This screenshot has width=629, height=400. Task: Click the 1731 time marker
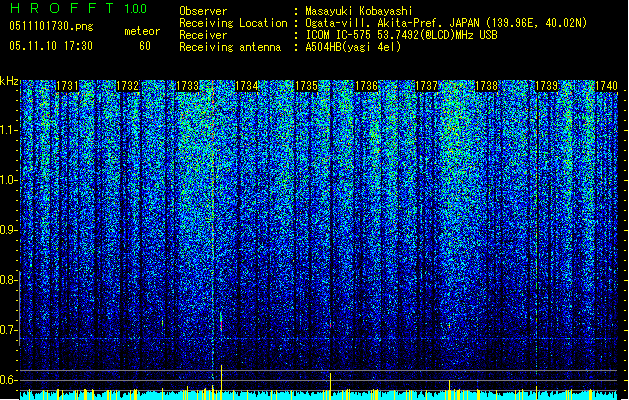coord(67,86)
